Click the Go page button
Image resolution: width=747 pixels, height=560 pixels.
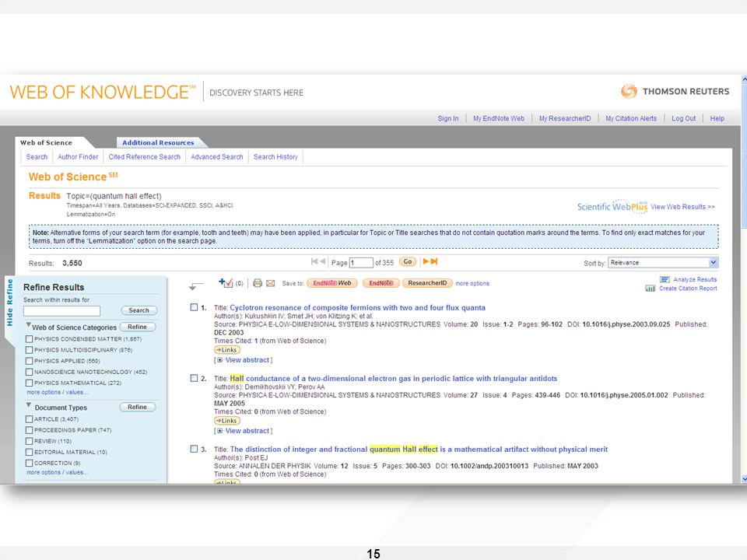408,262
